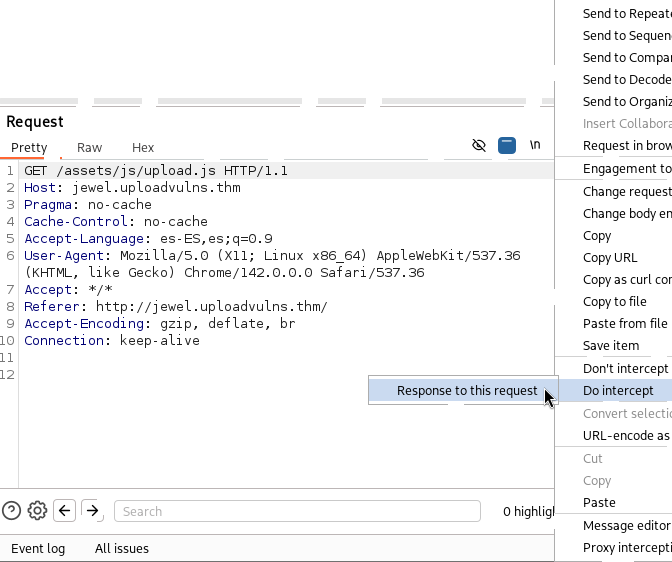This screenshot has width=672, height=562.
Task: Switch to the Pretty tab
Action: pyautogui.click(x=29, y=147)
